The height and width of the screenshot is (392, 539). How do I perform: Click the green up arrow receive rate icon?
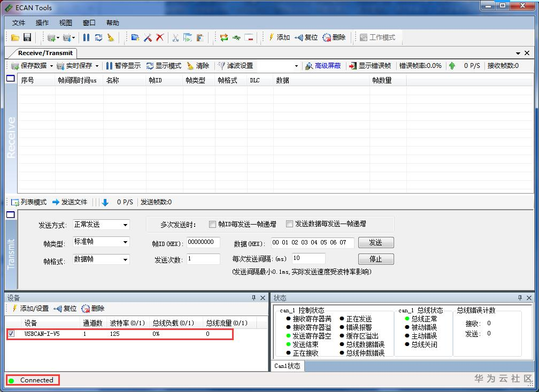point(452,66)
